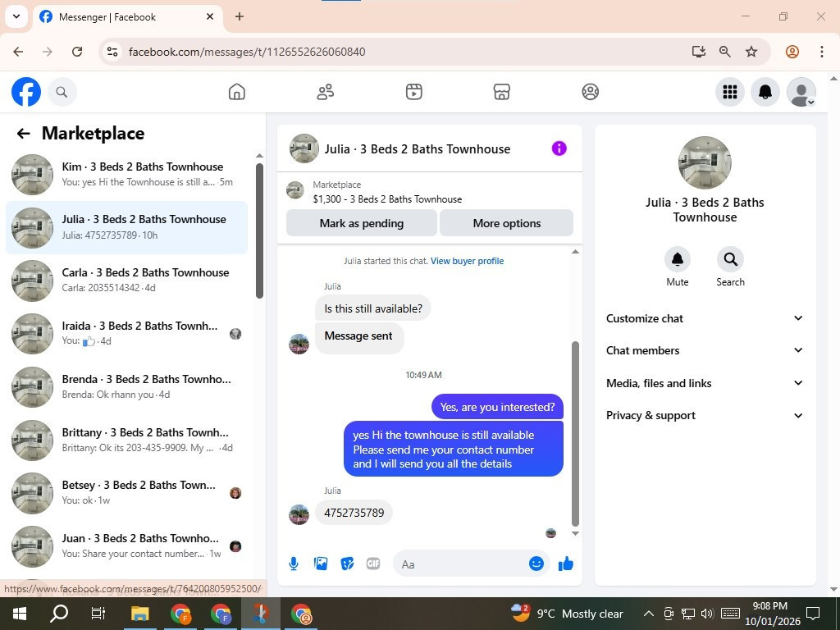This screenshot has width=840, height=630.
Task: Select Julia's townhouse conversation
Action: coord(127,227)
